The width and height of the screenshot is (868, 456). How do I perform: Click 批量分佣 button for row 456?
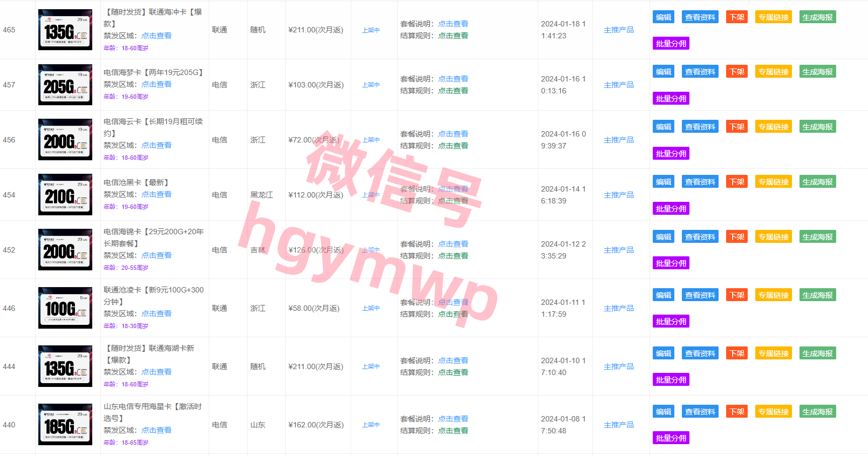671,154
